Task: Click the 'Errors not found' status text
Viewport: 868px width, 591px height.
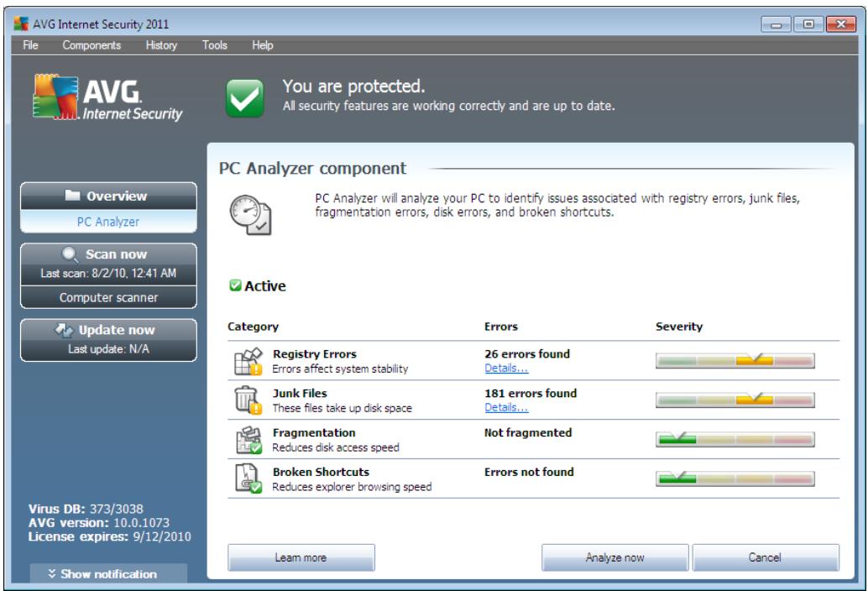Action: click(529, 472)
